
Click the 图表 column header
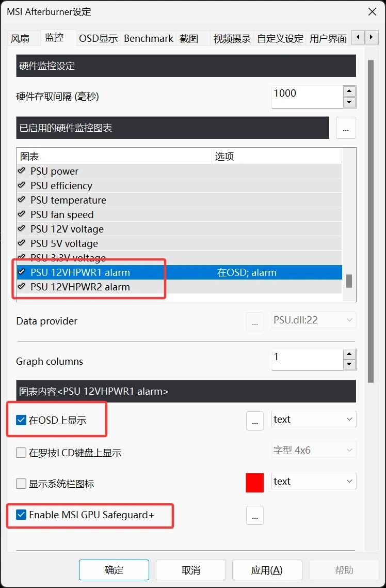coord(114,156)
